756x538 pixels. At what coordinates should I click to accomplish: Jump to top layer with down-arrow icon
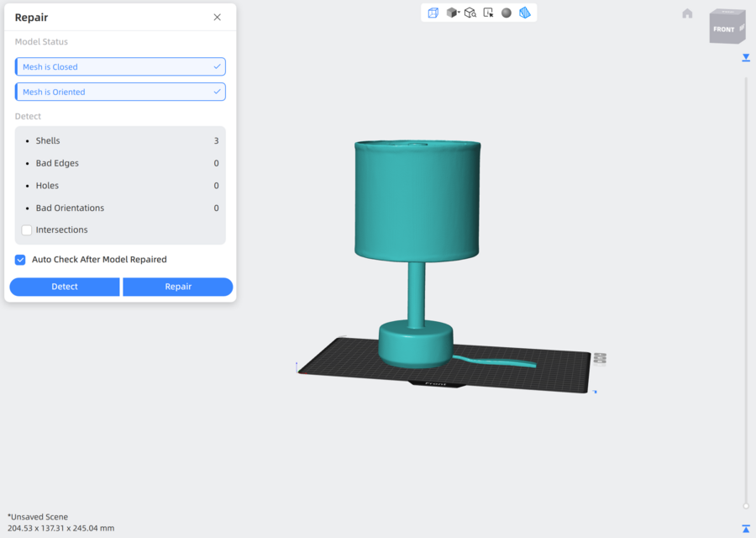coord(746,58)
